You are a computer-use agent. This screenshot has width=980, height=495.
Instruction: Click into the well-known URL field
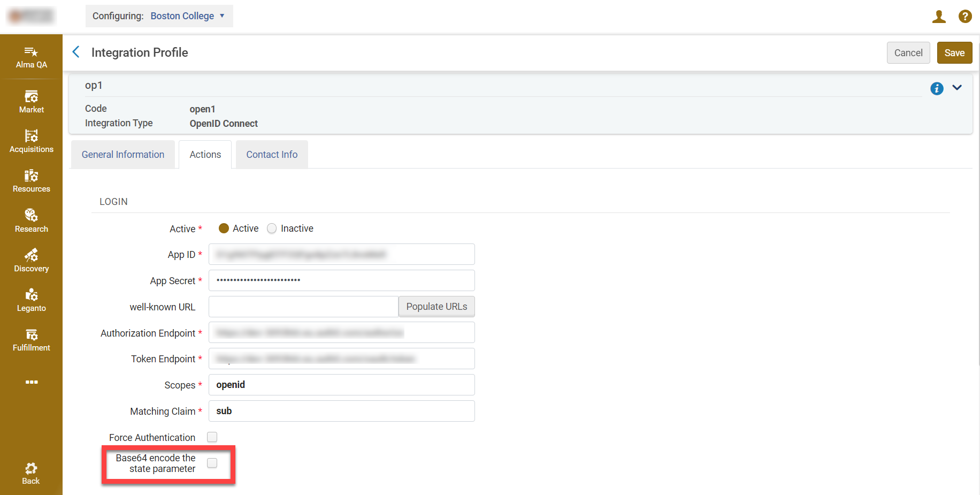click(303, 307)
